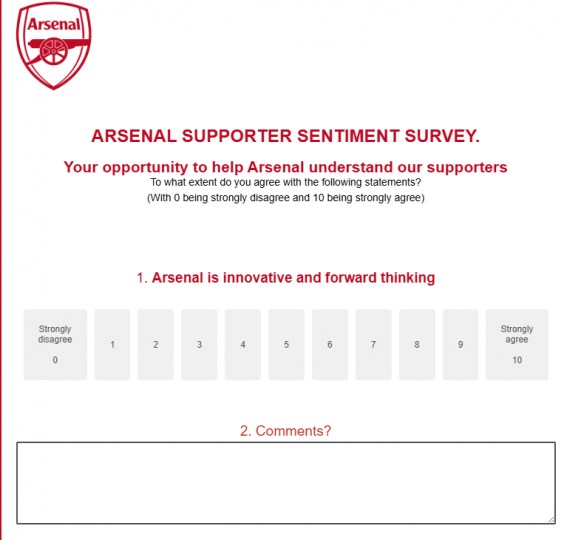Choose the middle rating 5
The width and height of the screenshot is (564, 540).
point(286,344)
